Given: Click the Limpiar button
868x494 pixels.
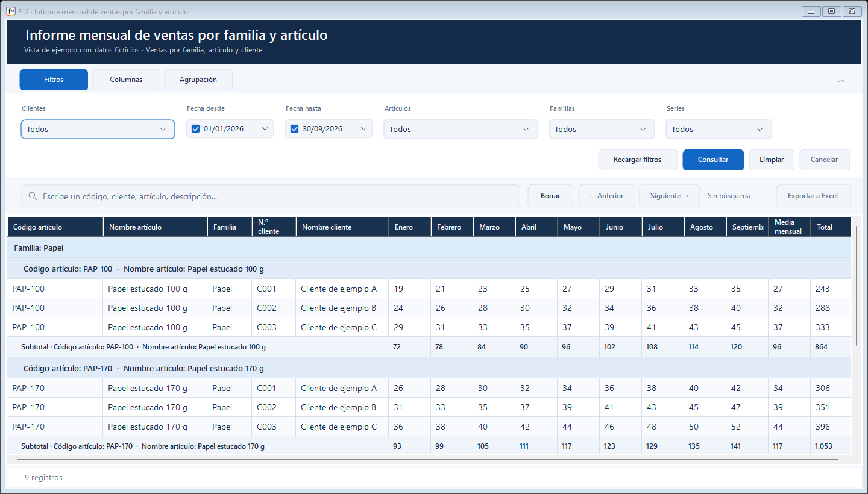Looking at the screenshot, I should [772, 160].
